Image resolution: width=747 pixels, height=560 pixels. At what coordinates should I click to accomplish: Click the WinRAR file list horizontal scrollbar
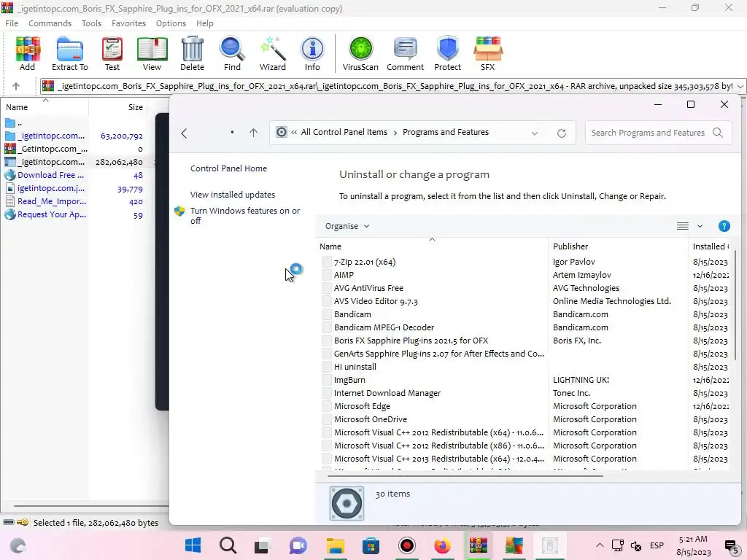[x=90, y=506]
